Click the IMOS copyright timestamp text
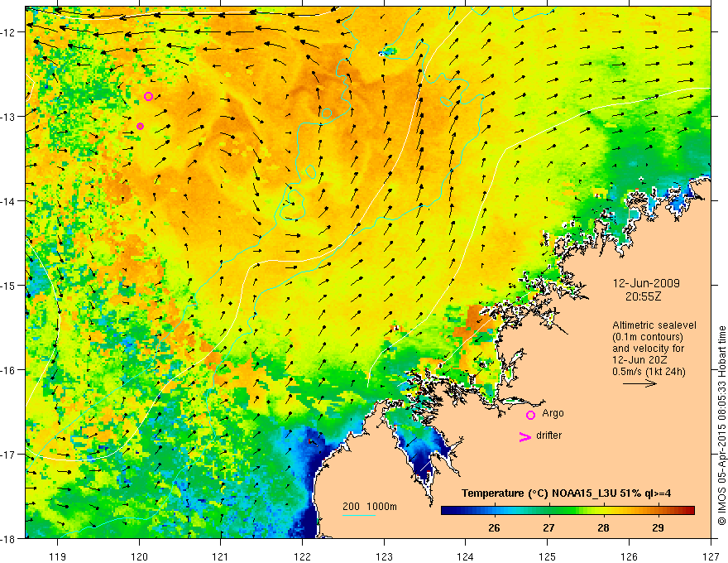This screenshot has height=563, width=728. tap(721, 425)
